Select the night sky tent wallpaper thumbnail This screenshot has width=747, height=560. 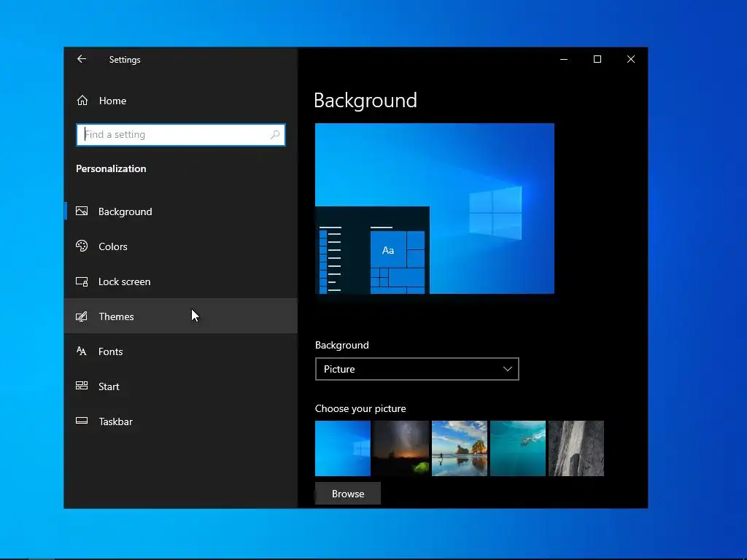point(401,448)
